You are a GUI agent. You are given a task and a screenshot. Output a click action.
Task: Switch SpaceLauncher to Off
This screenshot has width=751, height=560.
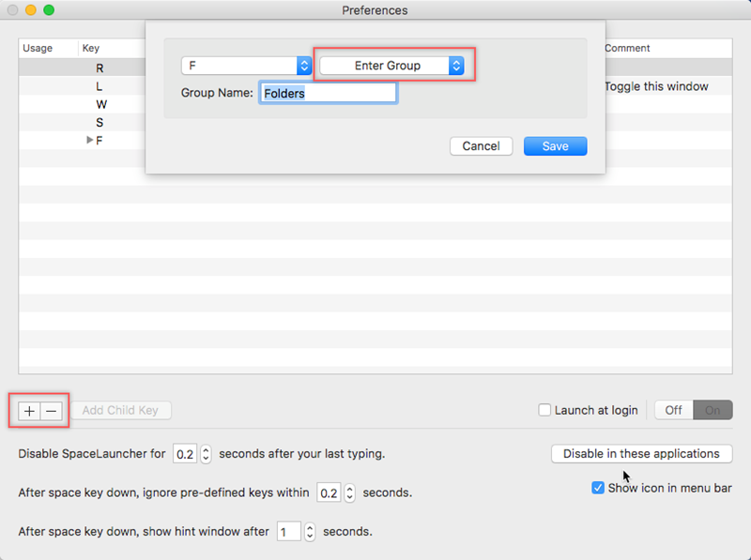pos(673,410)
